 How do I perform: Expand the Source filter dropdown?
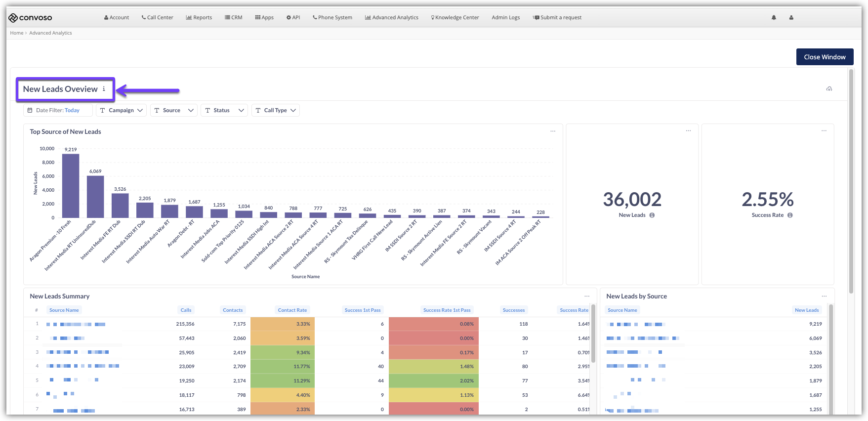click(173, 110)
